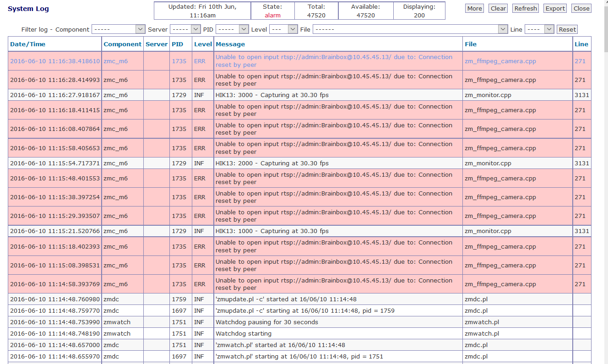The image size is (608, 364).
Task: Click "'zmwatch.pl' starting at" message with pid = 1751
Action: (x=299, y=357)
